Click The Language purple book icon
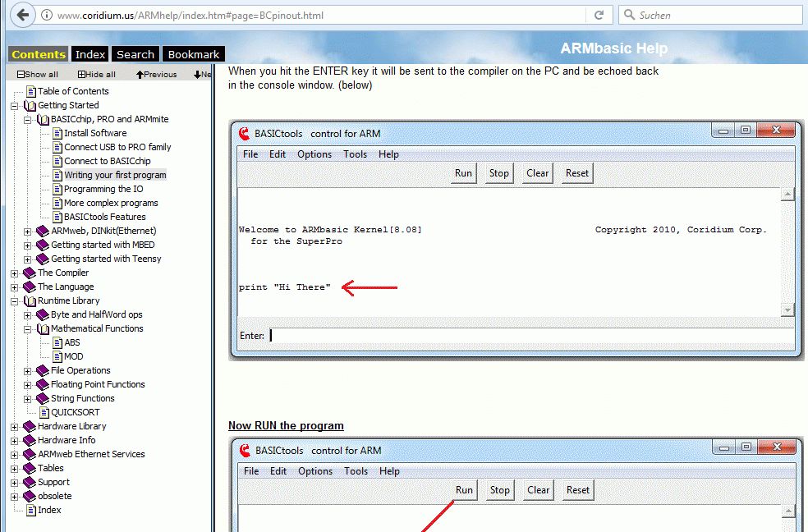 pyautogui.click(x=30, y=287)
